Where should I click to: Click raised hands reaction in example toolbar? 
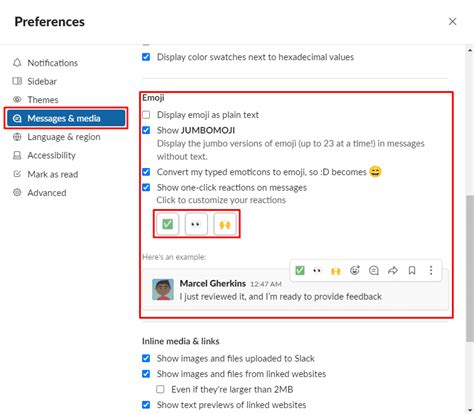pos(335,271)
